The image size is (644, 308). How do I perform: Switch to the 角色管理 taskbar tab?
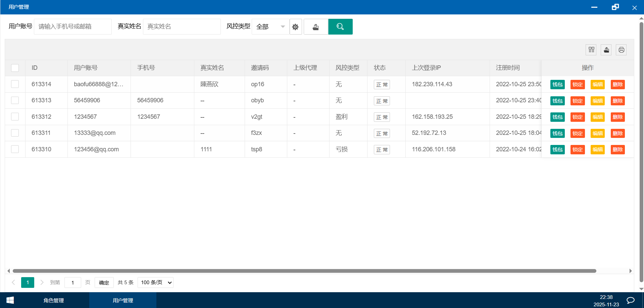pos(54,300)
